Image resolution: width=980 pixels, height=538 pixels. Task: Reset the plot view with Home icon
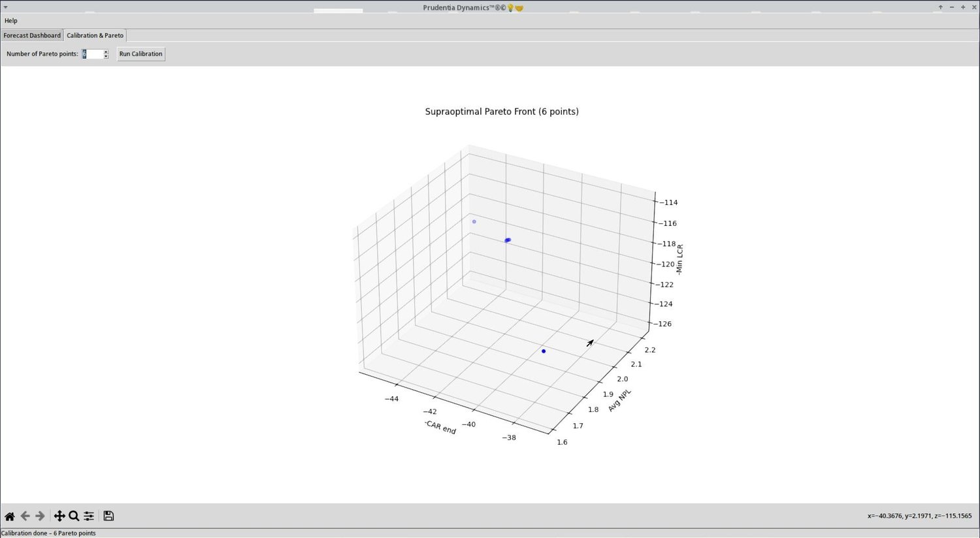(x=10, y=516)
